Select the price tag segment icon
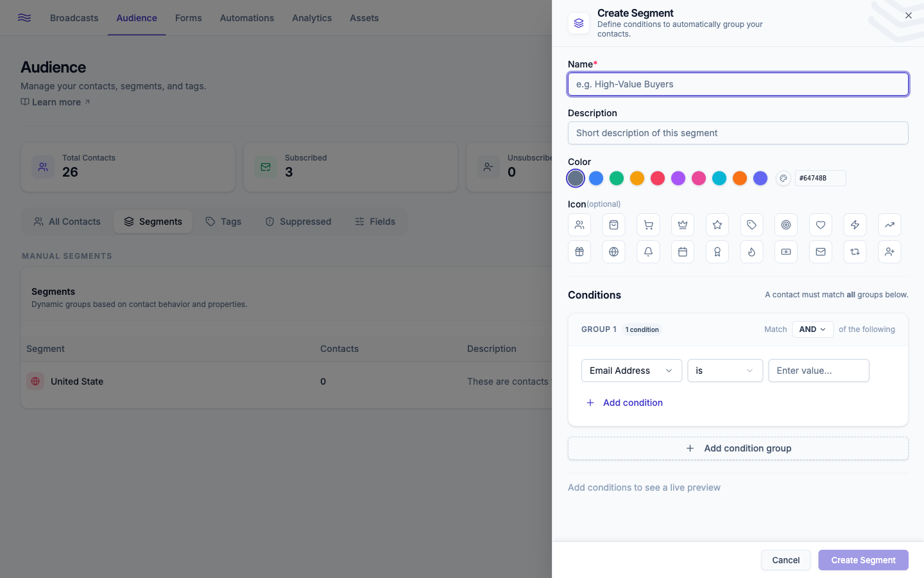 [751, 225]
